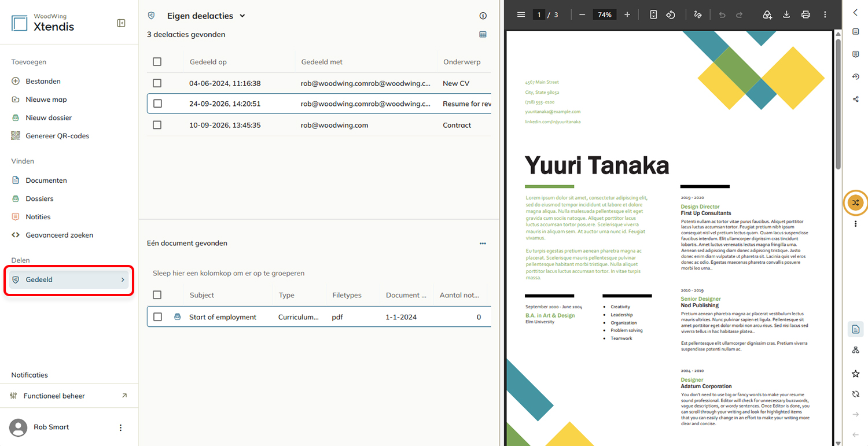
Task: Tick checkbox for Start of employment row
Action: 157,317
